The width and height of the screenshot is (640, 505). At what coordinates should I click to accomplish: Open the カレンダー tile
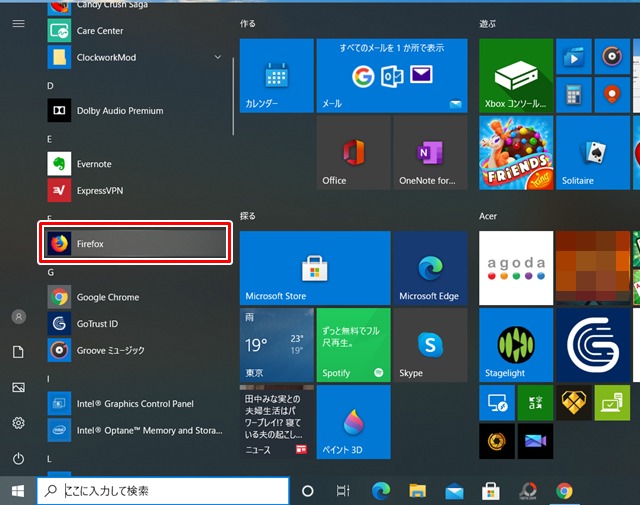277,76
